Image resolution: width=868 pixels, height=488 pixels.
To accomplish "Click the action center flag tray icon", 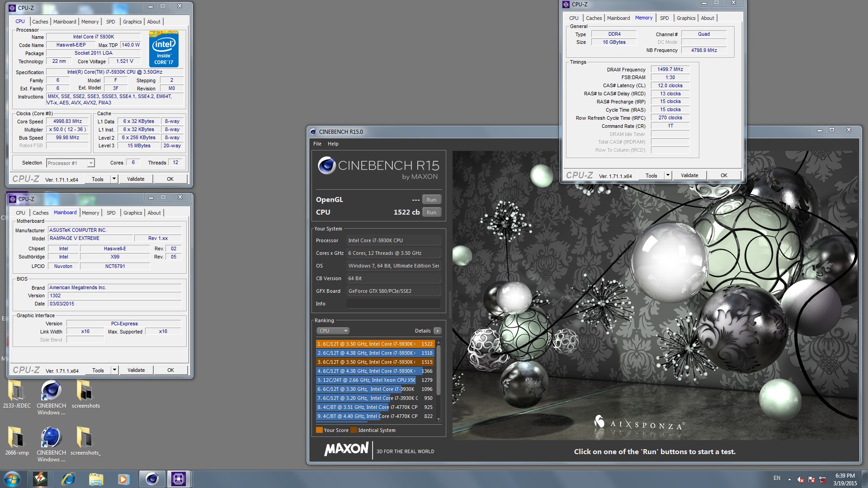I will 811,479.
